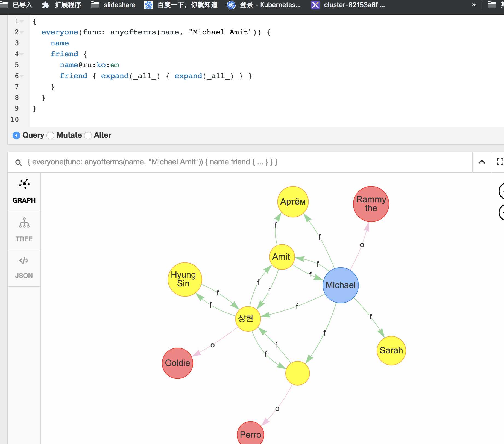Toggle fullscreen for the result panel
The image size is (504, 444).
(500, 162)
